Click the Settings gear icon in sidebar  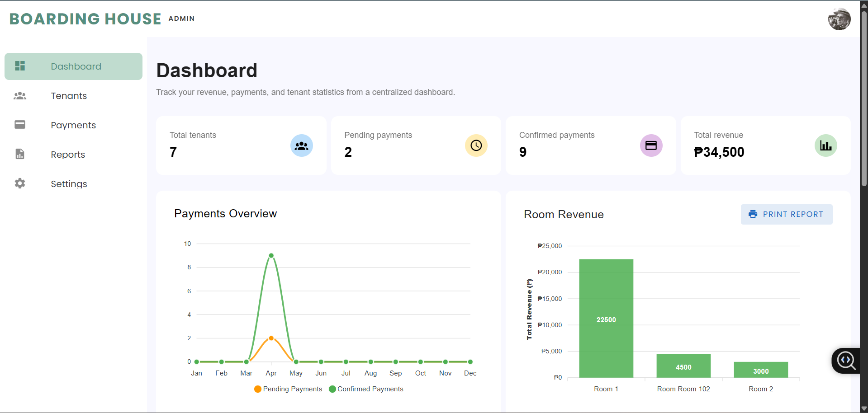[x=20, y=183]
